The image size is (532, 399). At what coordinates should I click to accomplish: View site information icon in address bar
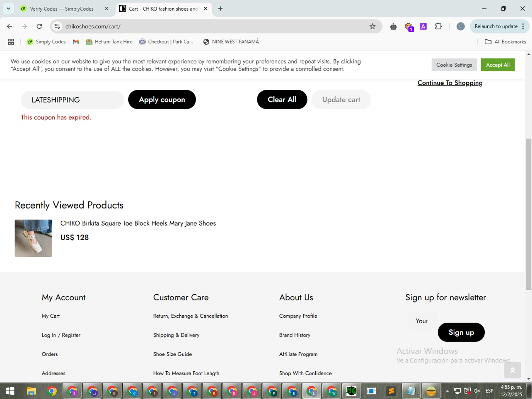point(57,26)
